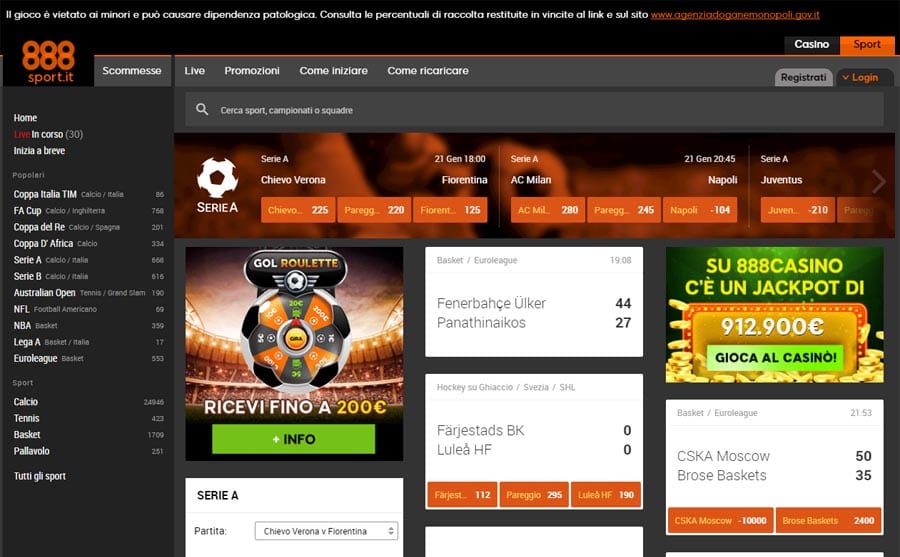Select Euroleague in sidebar

point(88,358)
